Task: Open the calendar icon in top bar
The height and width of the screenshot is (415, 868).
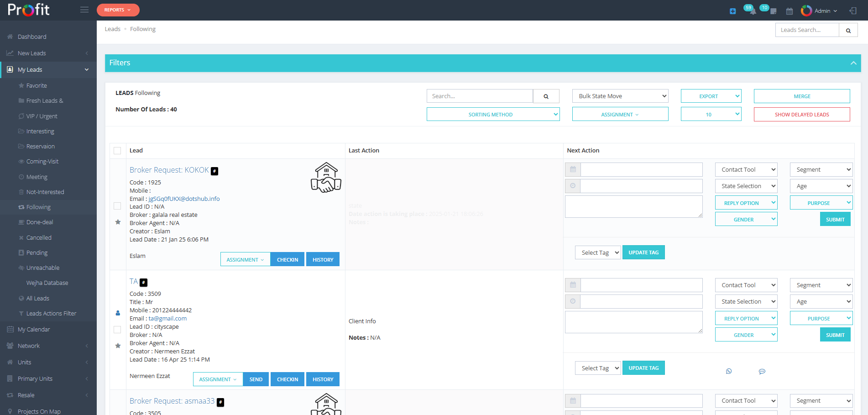Action: (790, 11)
